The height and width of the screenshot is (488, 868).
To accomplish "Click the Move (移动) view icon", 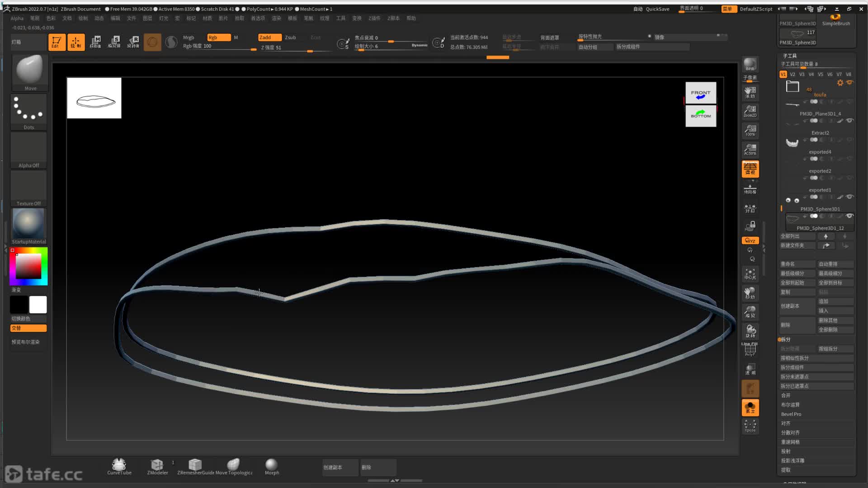I will pos(750,293).
